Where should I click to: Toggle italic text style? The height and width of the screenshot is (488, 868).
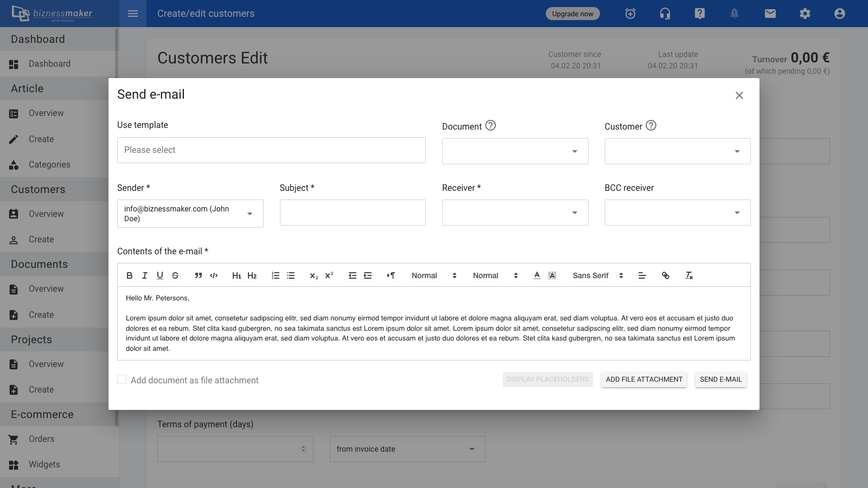pos(145,275)
